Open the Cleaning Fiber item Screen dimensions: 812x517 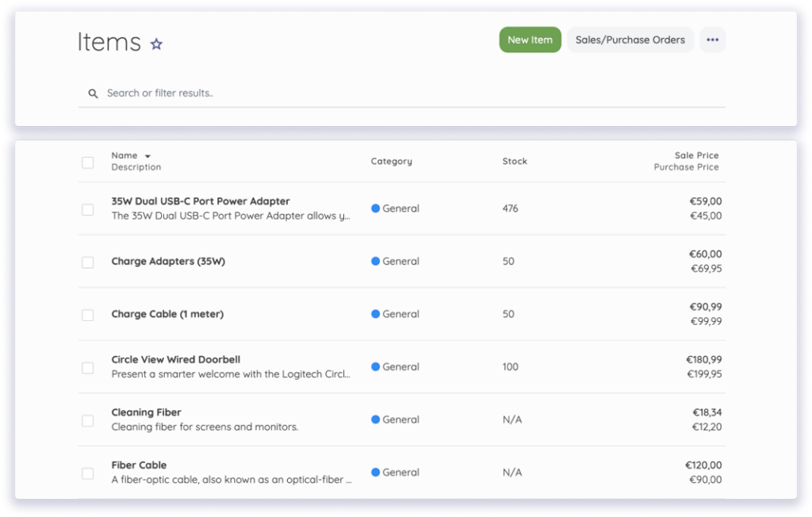[146, 412]
